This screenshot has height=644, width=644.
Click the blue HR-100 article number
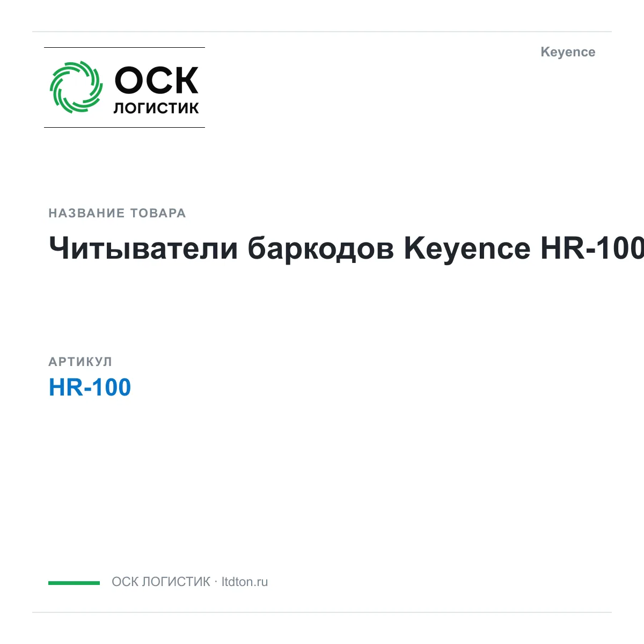[90, 387]
